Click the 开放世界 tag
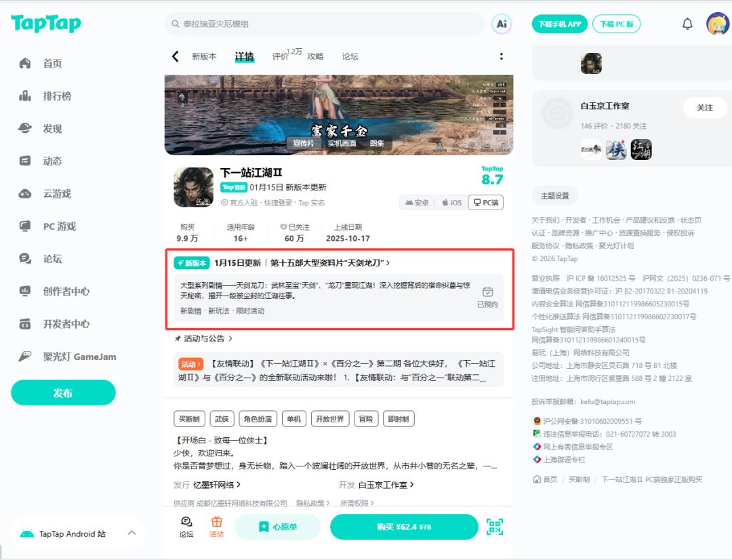732x560 pixels. (329, 418)
